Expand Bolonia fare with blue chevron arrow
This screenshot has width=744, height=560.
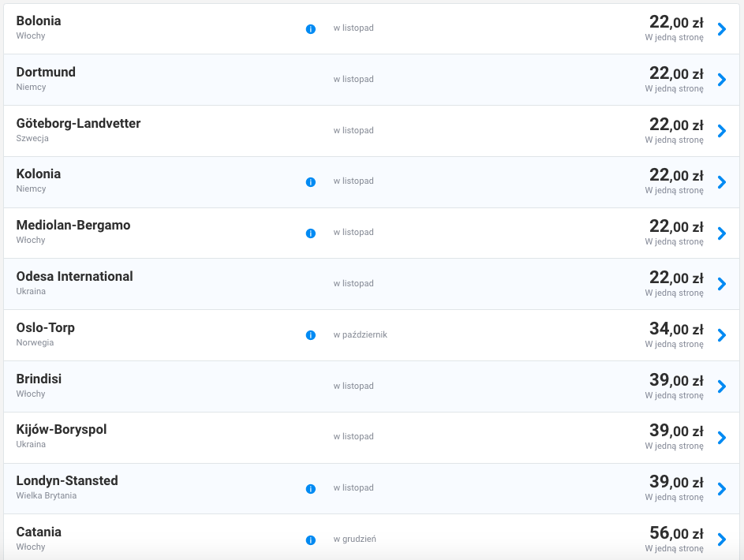pyautogui.click(x=721, y=29)
